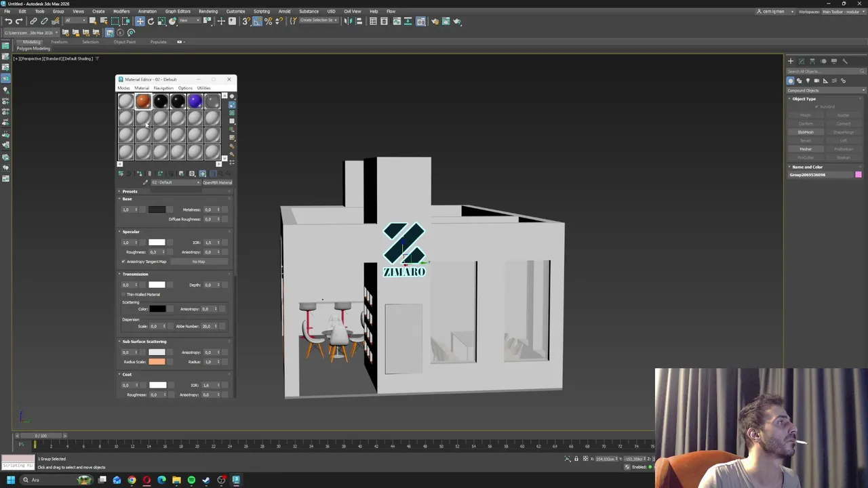Select the Cameras category icon
Image resolution: width=868 pixels, height=488 pixels.
click(x=816, y=81)
